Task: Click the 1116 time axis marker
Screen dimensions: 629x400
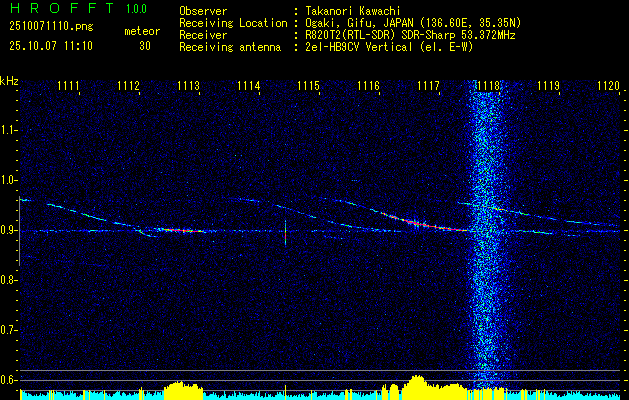Action: coord(368,85)
